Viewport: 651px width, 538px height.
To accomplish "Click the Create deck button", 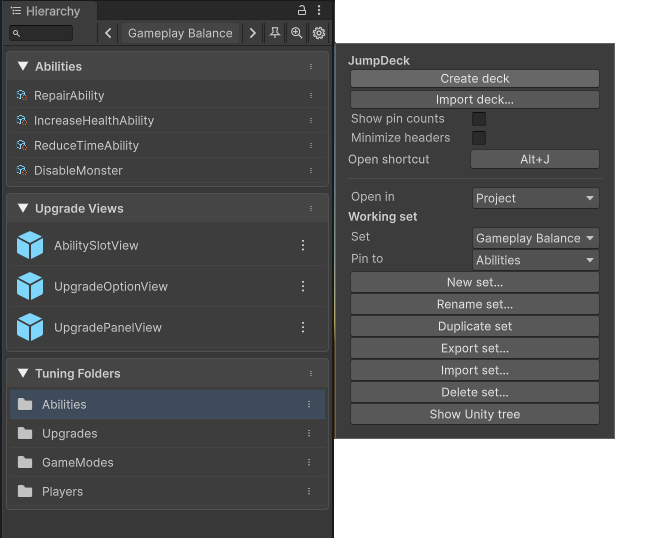I will (x=475, y=78).
